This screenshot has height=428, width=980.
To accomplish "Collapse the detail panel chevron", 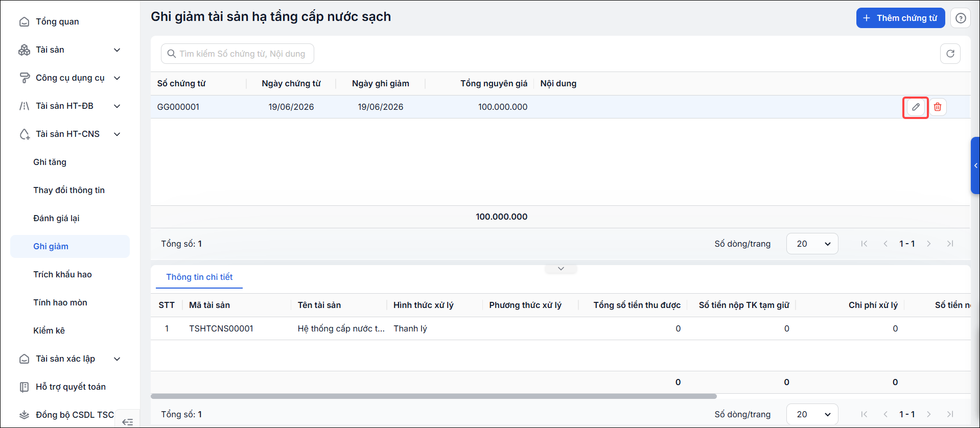I will coord(561,269).
